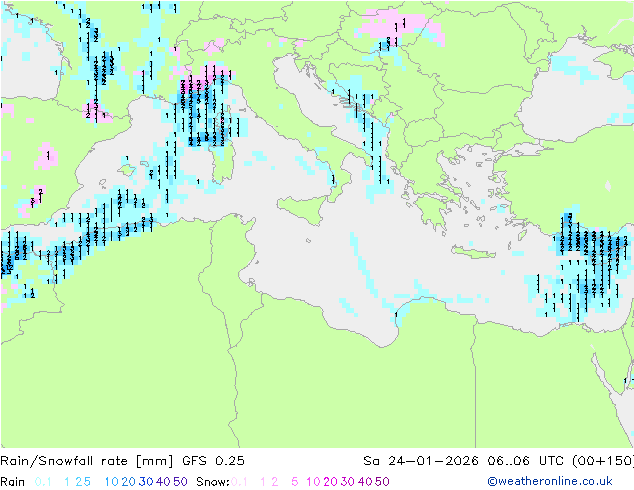Screen dimensions: 634x490
Task: Select the Rain legend value 50
Action: pyautogui.click(x=180, y=482)
